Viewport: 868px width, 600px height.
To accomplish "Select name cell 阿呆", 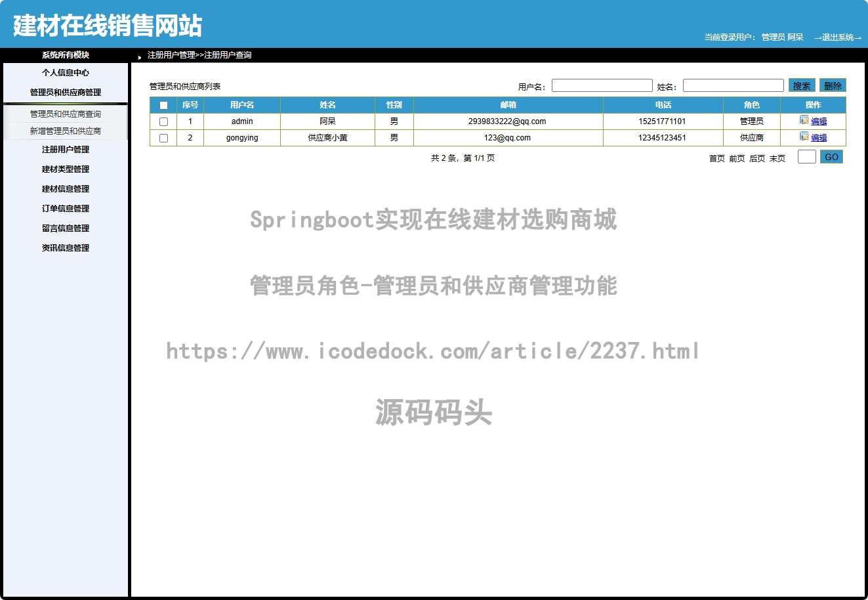I will [x=328, y=121].
